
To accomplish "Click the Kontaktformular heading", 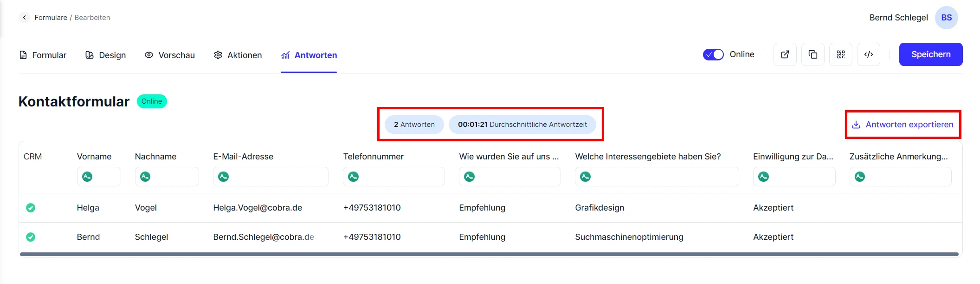I will click(74, 101).
